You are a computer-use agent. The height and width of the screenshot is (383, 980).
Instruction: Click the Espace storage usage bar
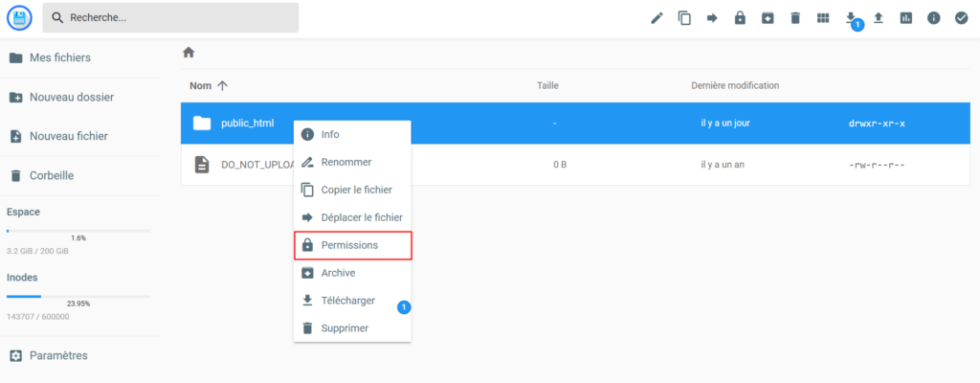tap(78, 231)
